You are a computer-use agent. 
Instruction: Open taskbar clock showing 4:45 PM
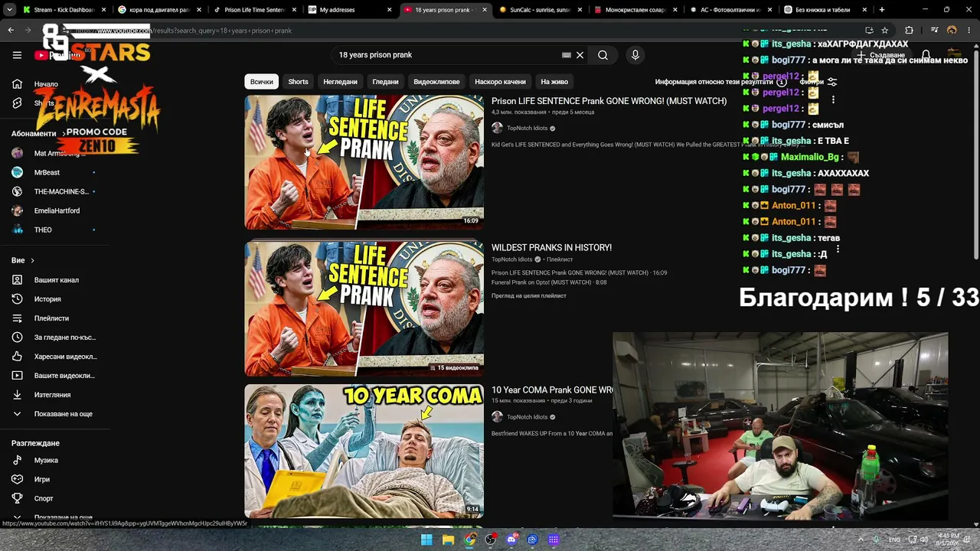click(949, 540)
